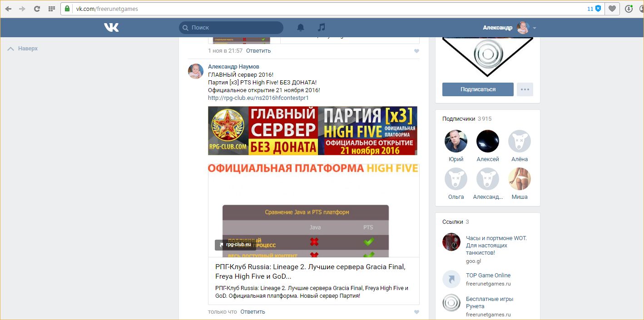The height and width of the screenshot is (320, 644).
Task: Click the rpg-club.eu source badge on preview
Action: [235, 245]
